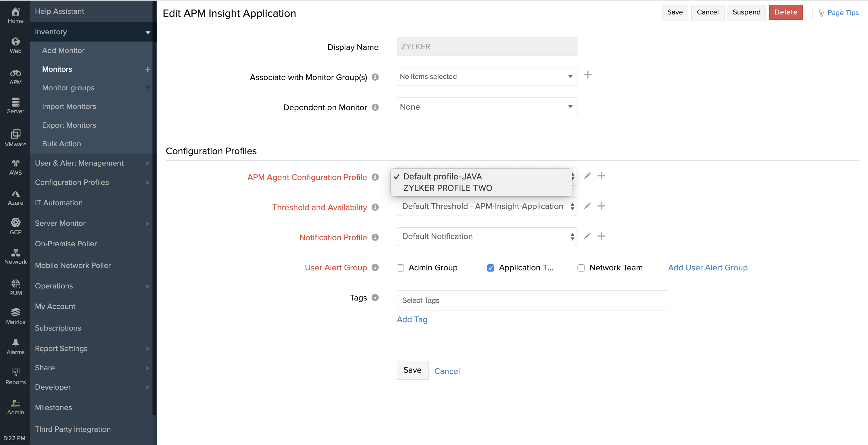Check the Network Team checkbox
868x445 pixels.
(581, 268)
